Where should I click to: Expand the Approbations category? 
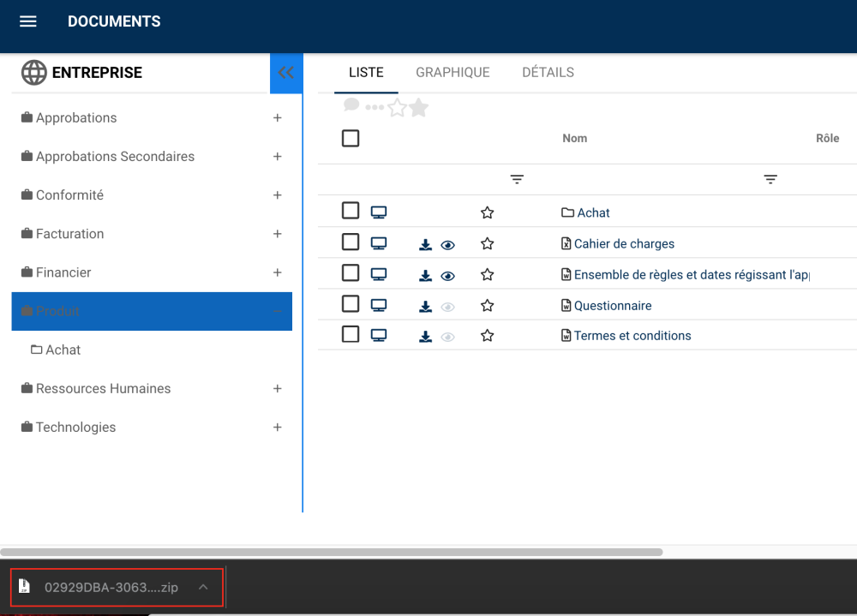coord(278,118)
